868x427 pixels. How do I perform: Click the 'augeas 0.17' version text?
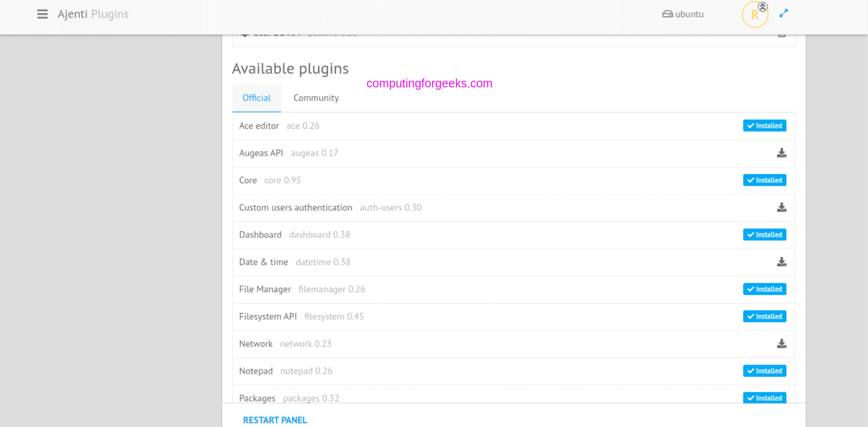click(x=314, y=153)
